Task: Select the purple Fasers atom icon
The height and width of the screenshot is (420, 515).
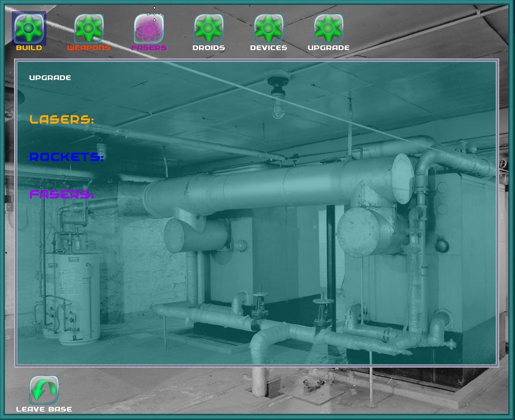Action: (x=149, y=29)
